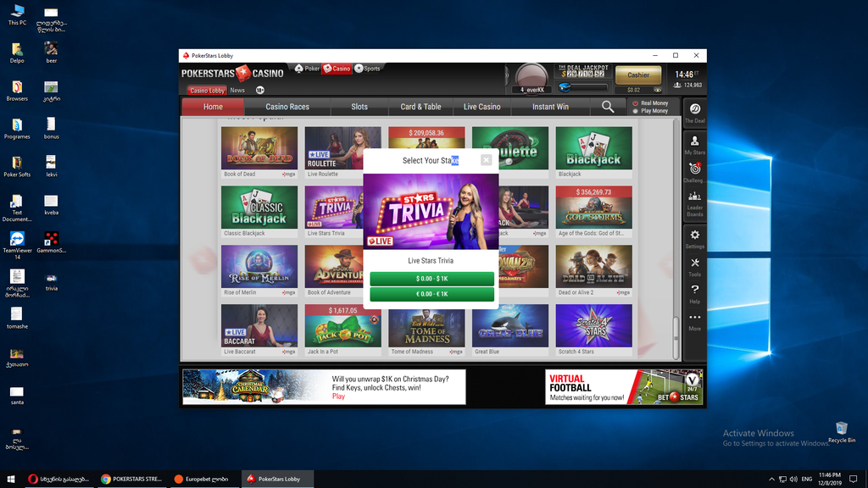This screenshot has width=868, height=488.
Task: Switch to the Casino product tab
Action: click(x=337, y=69)
